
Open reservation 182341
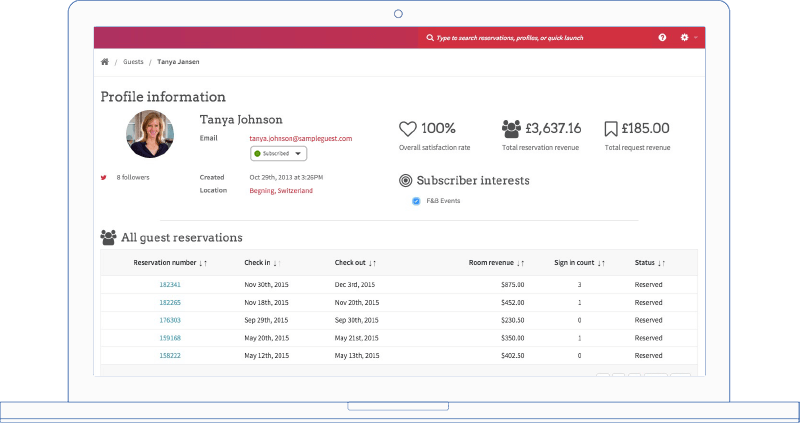170,285
